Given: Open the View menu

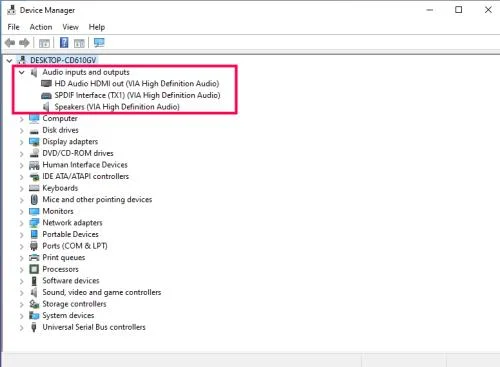Looking at the screenshot, I should pos(70,27).
